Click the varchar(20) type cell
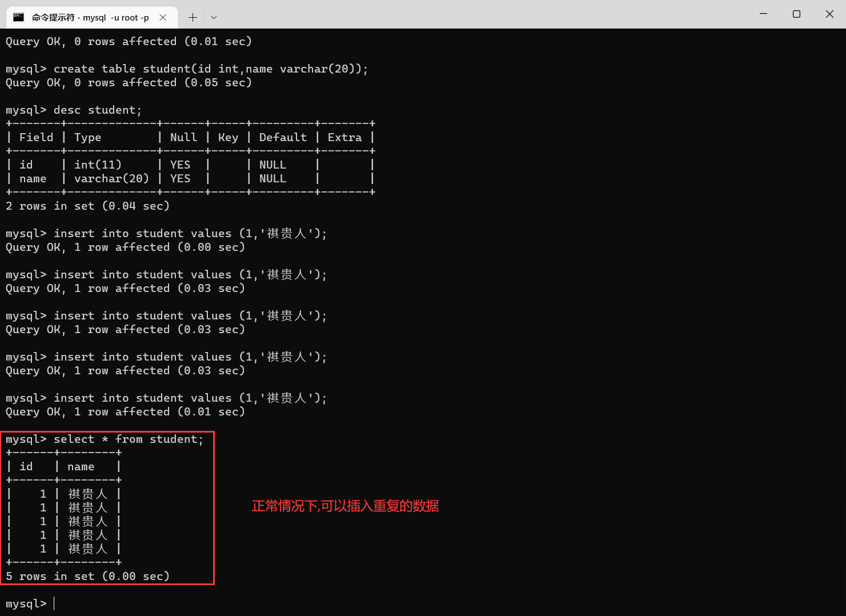The image size is (846, 616). [111, 178]
